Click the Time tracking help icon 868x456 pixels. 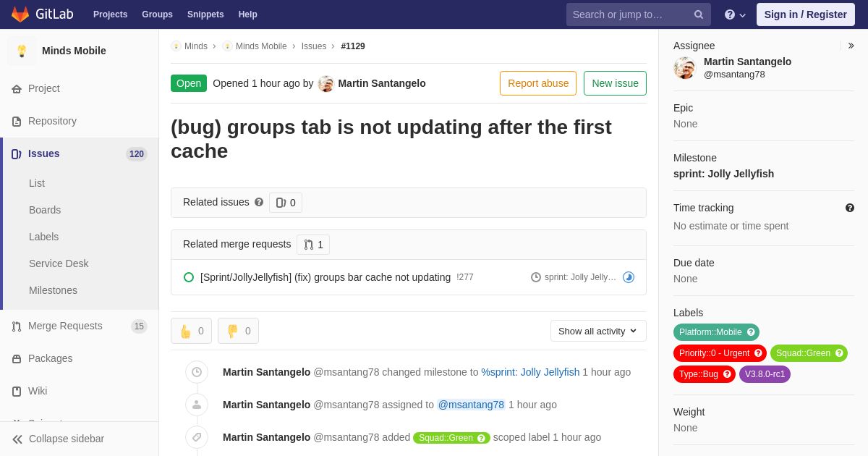(x=850, y=208)
